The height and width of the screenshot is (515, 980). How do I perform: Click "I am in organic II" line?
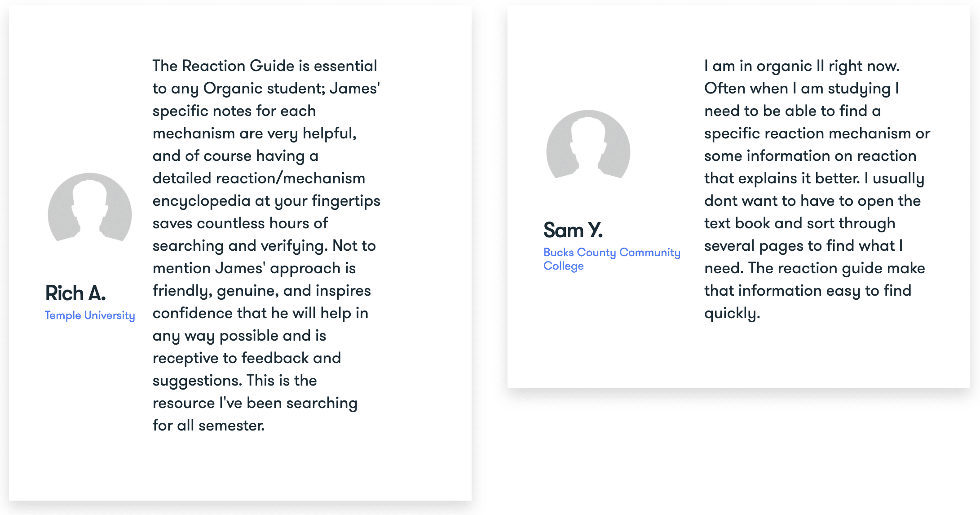pos(802,66)
